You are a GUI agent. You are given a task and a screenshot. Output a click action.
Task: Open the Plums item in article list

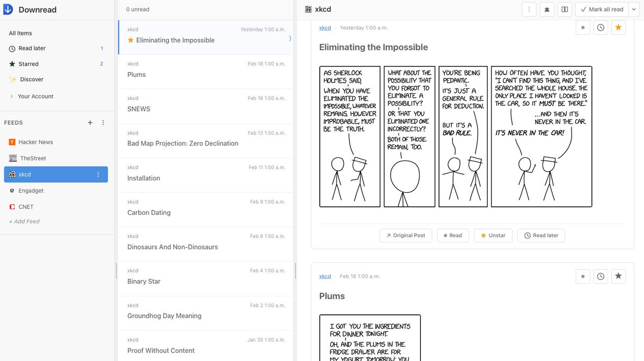(206, 71)
